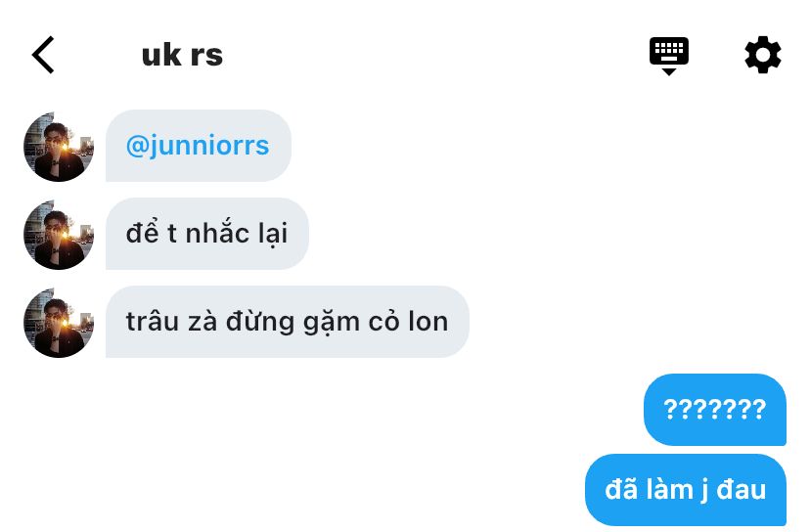Select the sent "???????" message bubble

715,410
